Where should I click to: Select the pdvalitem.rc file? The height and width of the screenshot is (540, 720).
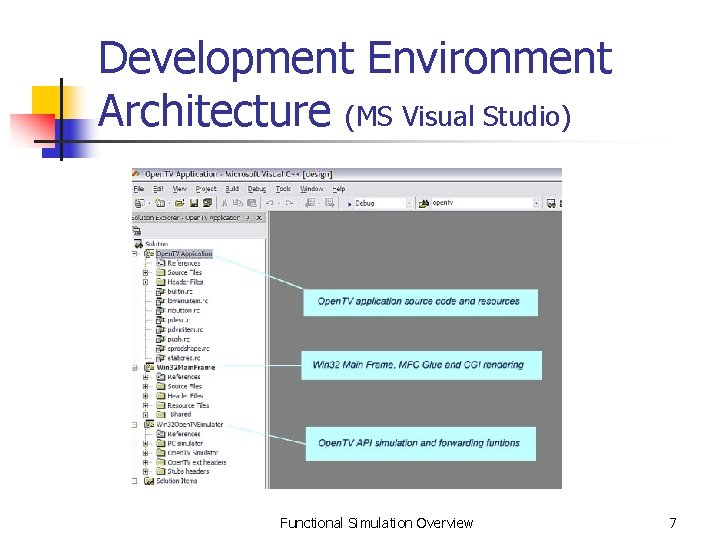(x=185, y=330)
